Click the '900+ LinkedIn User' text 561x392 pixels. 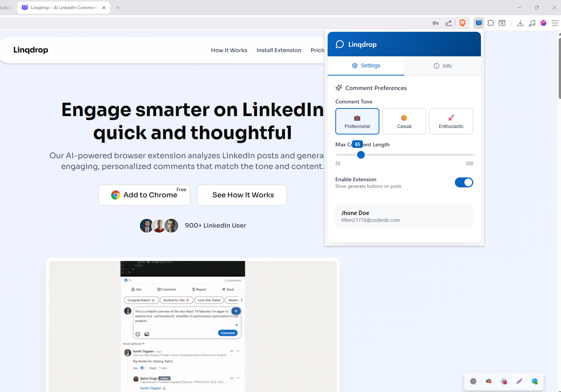point(215,226)
